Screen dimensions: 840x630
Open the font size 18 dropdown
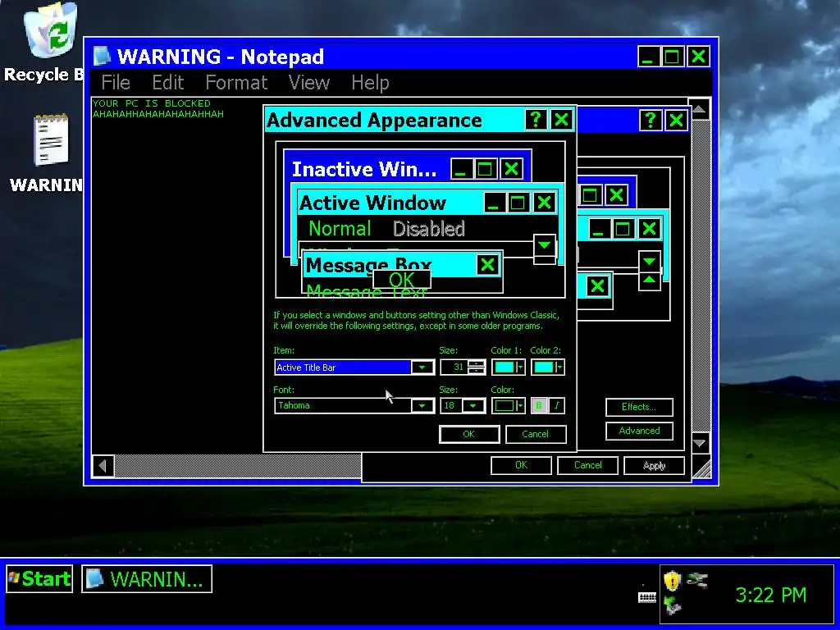[473, 405]
